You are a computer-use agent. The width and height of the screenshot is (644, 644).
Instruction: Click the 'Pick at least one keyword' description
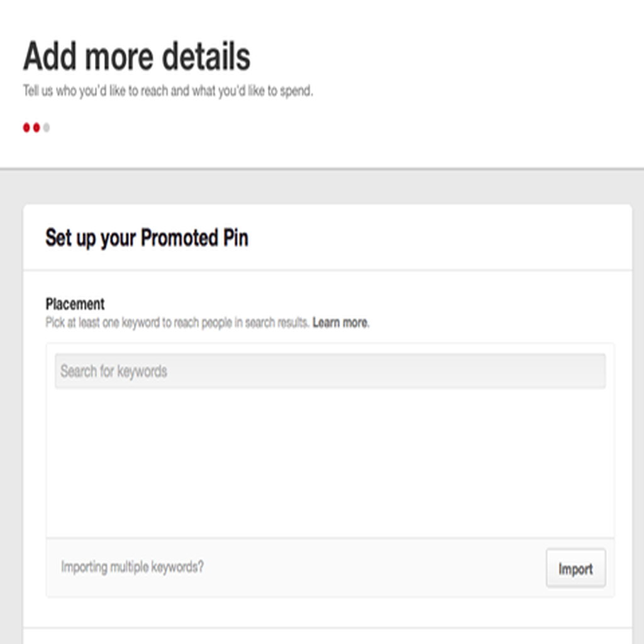[177, 323]
